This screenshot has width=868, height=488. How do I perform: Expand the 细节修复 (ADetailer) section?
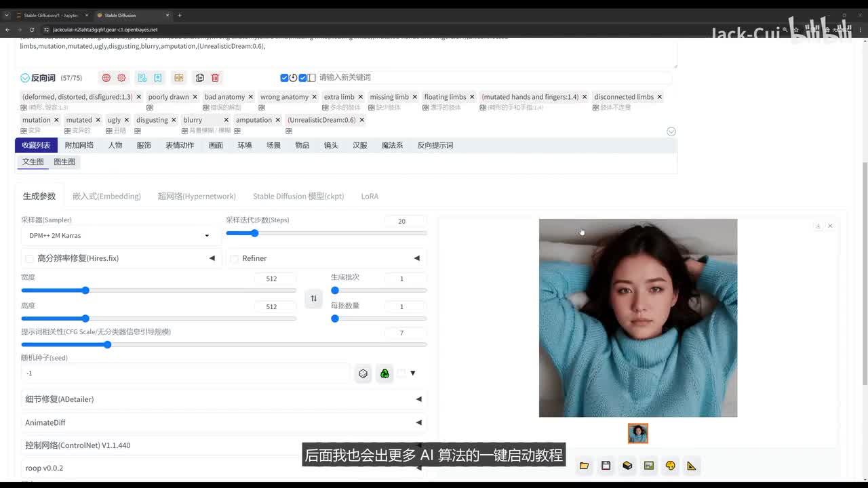coord(222,399)
